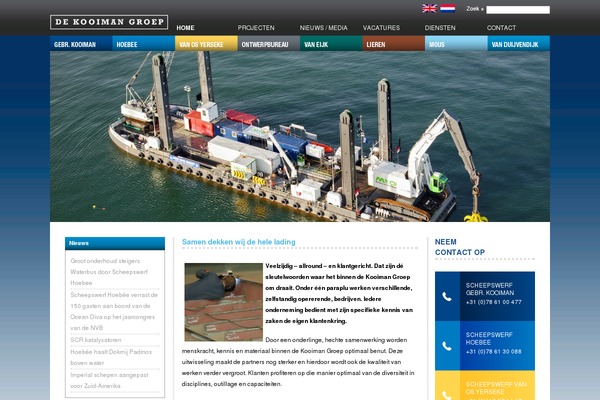This screenshot has width=600, height=400.
Task: Click phone icon for Scheepswerf Gebr. Kooiman
Action: pyautogui.click(x=447, y=297)
